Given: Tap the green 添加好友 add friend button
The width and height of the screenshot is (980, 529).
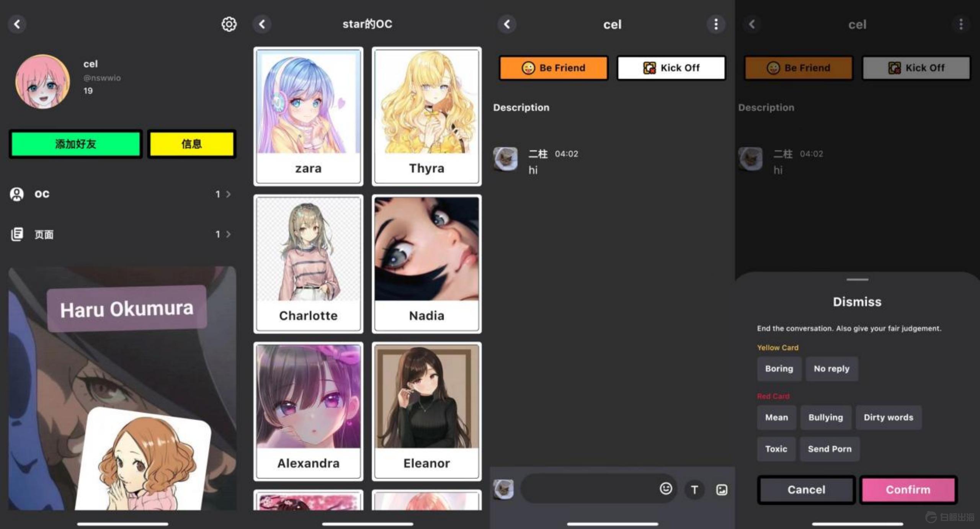Looking at the screenshot, I should [75, 144].
